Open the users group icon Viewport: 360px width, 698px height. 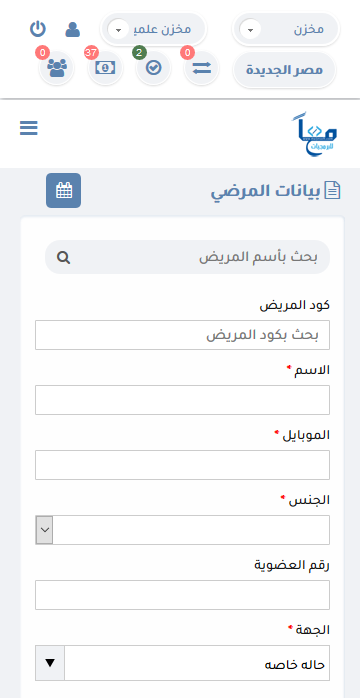click(x=57, y=68)
